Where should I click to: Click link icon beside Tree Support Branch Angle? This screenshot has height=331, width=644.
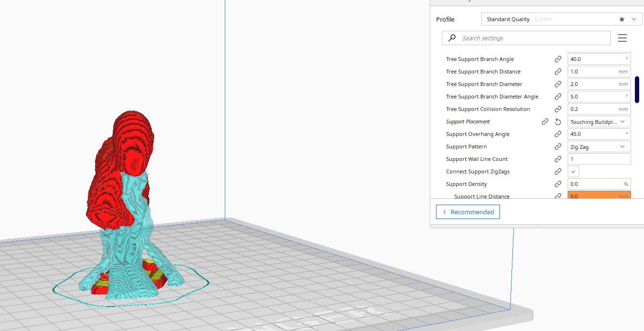pos(558,59)
